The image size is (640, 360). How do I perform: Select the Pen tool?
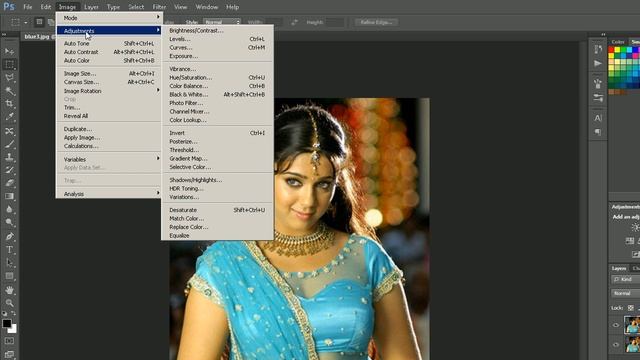pyautogui.click(x=9, y=236)
